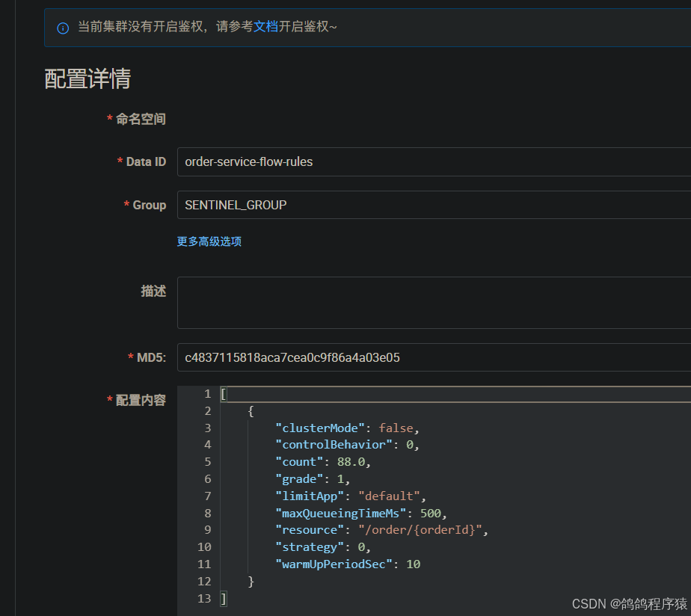This screenshot has width=691, height=616.
Task: Click the 配置详情 page heading
Action: click(x=87, y=79)
